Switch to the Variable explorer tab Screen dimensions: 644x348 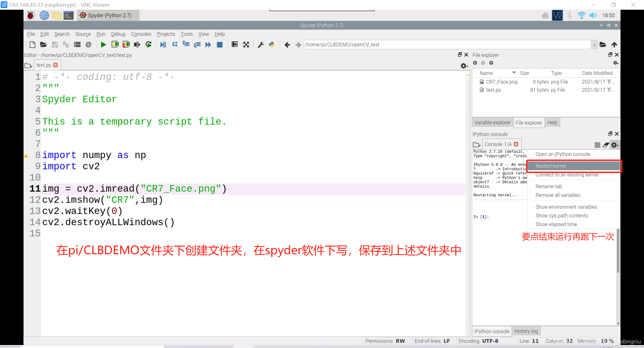click(492, 122)
